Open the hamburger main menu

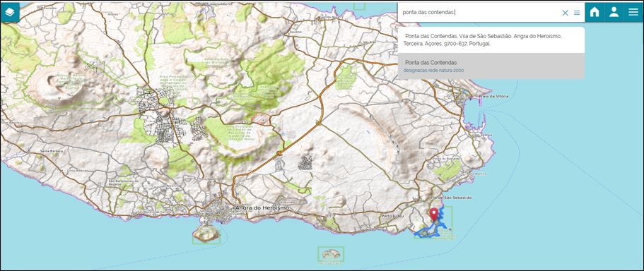[x=633, y=12]
